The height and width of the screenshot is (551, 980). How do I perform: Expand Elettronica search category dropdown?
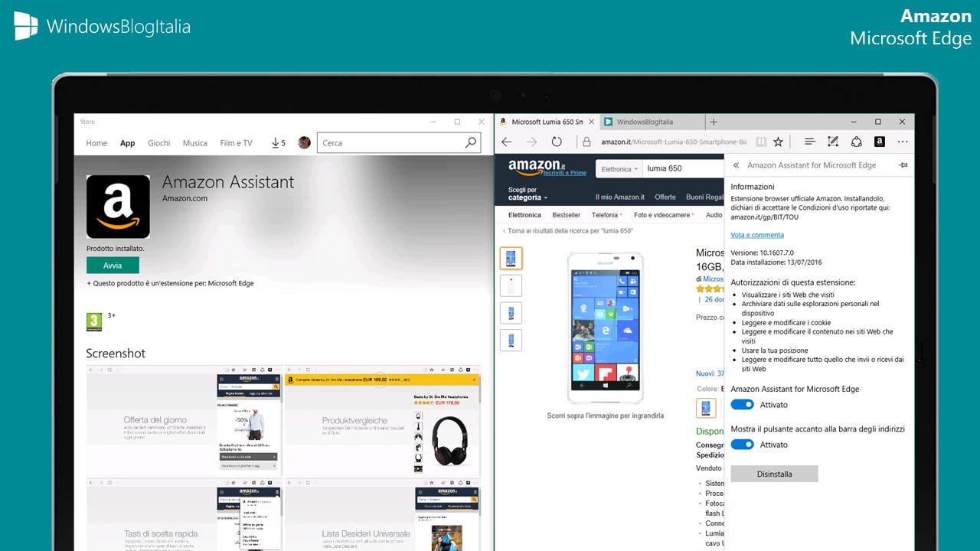point(619,169)
